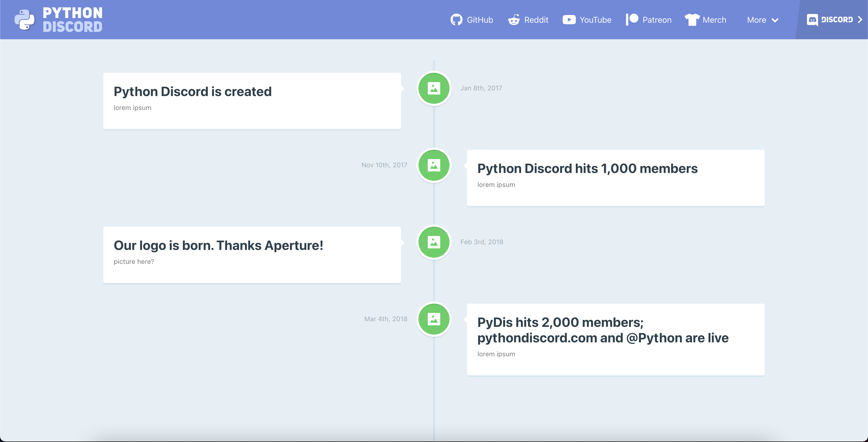Screen dimensions: 868x442
Task: Join via the DISCORD wordmark in navbar
Action: point(837,20)
